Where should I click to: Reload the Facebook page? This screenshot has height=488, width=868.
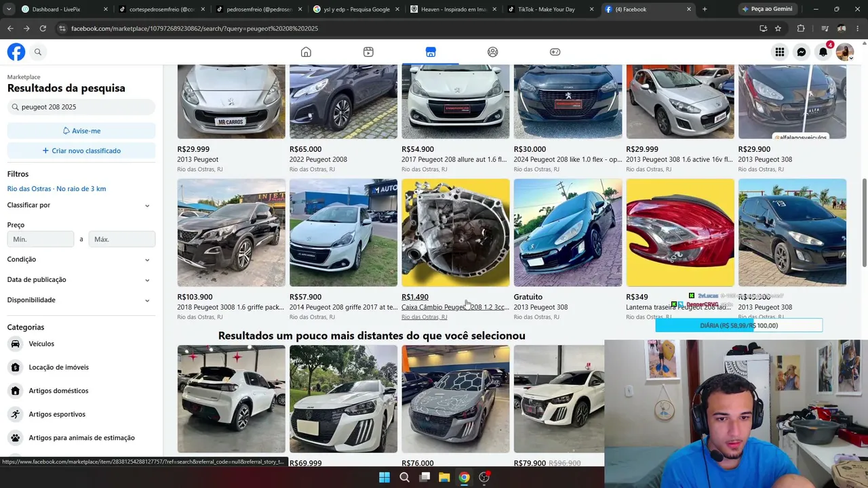coord(43,28)
